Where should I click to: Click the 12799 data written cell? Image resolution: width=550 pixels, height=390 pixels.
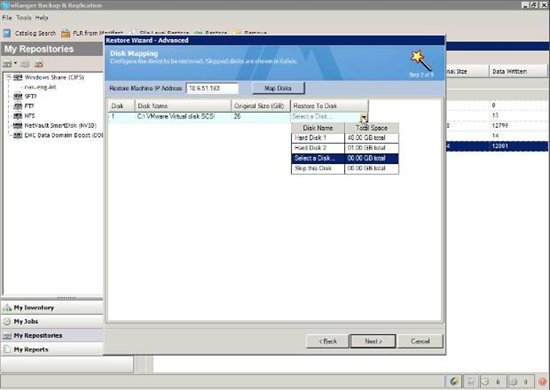coord(500,126)
